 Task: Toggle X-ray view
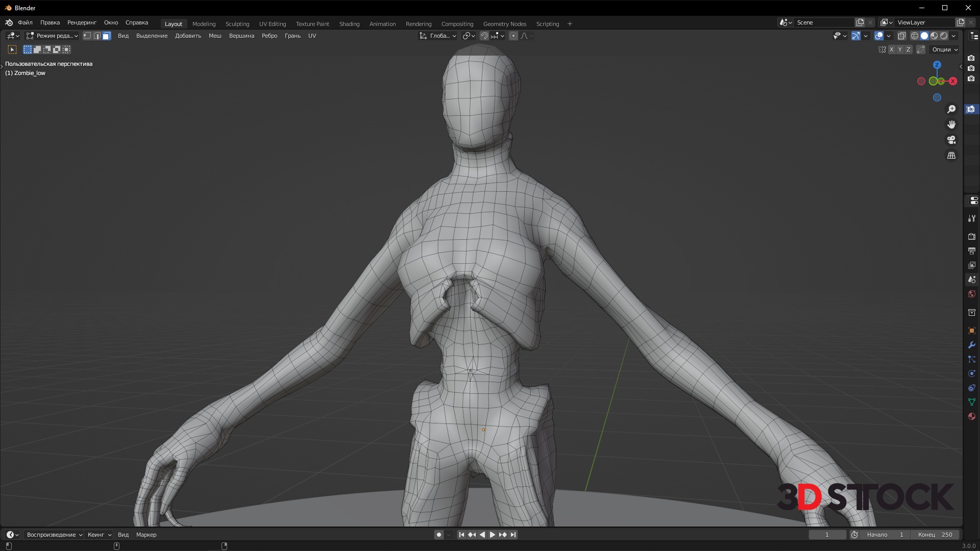click(902, 36)
